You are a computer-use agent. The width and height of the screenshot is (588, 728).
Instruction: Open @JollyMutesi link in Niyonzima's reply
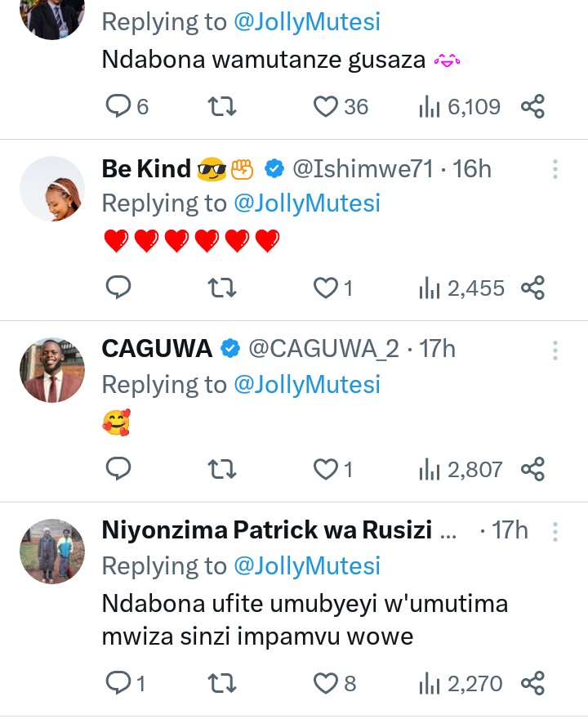tap(307, 566)
